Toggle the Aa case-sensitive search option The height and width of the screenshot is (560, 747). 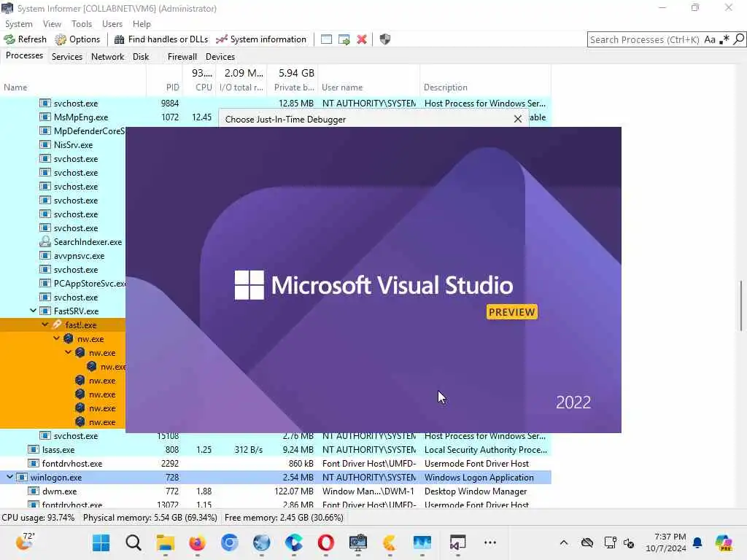[x=710, y=39]
